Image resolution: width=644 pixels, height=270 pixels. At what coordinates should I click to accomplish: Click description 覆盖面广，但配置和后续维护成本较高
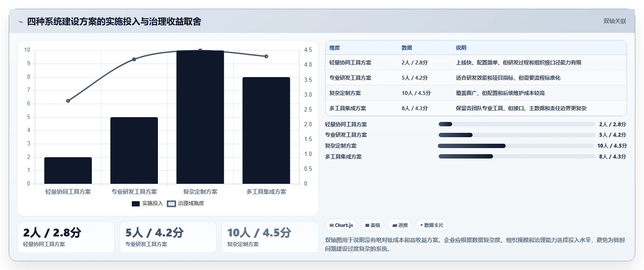pyautogui.click(x=500, y=93)
